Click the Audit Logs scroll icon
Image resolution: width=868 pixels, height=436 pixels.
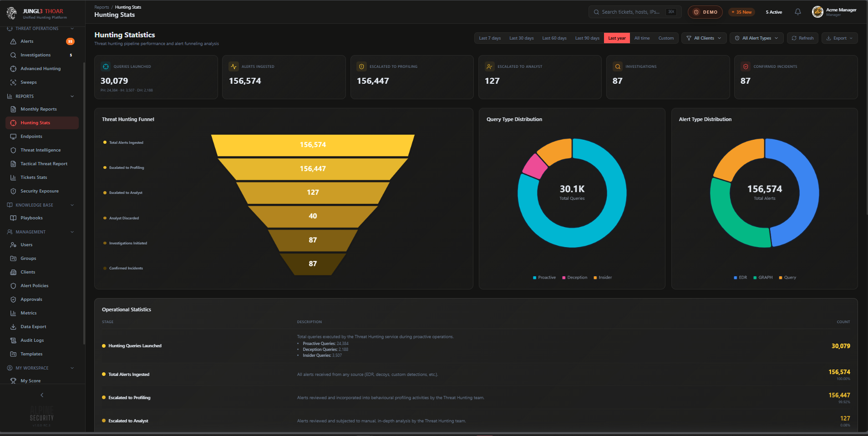point(13,340)
